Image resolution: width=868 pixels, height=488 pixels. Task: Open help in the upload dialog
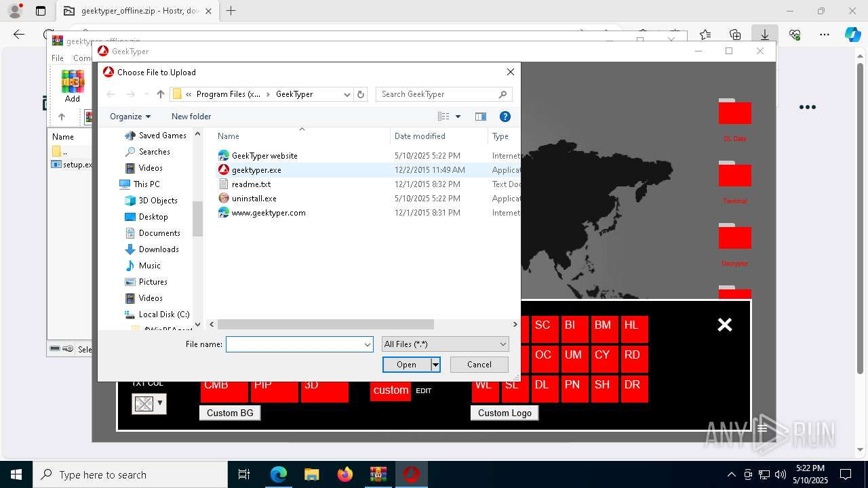coord(505,117)
